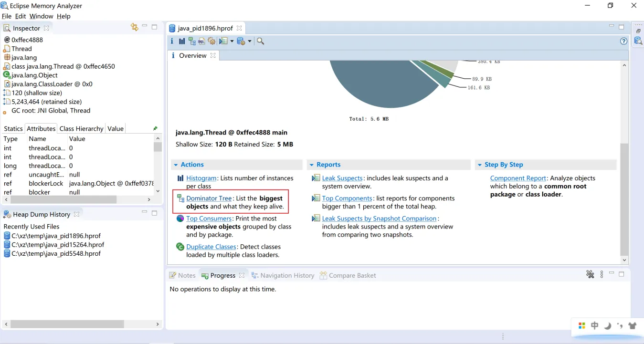This screenshot has width=644, height=344.
Task: Select the Notes tab
Action: pyautogui.click(x=182, y=275)
